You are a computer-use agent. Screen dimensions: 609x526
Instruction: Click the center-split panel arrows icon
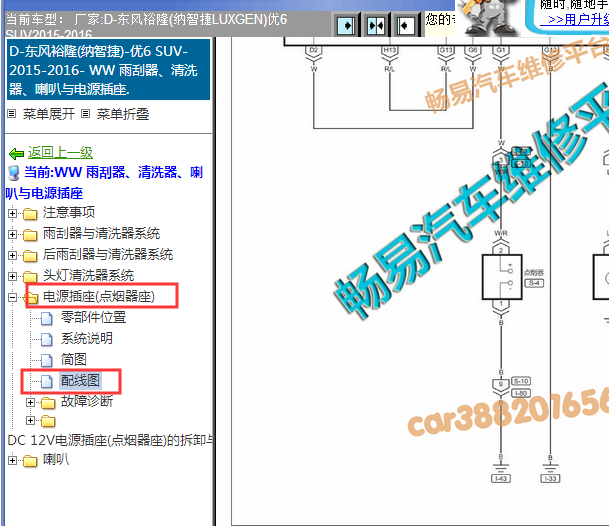tap(376, 26)
